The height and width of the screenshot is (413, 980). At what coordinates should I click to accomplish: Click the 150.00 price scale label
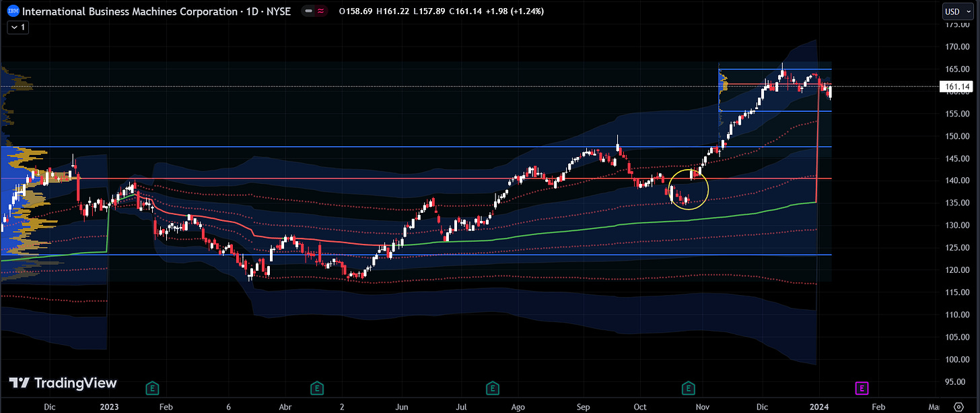coord(956,136)
